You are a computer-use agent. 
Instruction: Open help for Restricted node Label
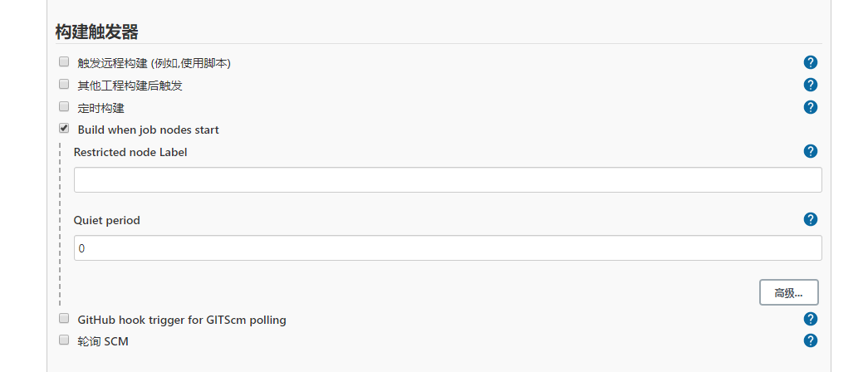point(811,151)
